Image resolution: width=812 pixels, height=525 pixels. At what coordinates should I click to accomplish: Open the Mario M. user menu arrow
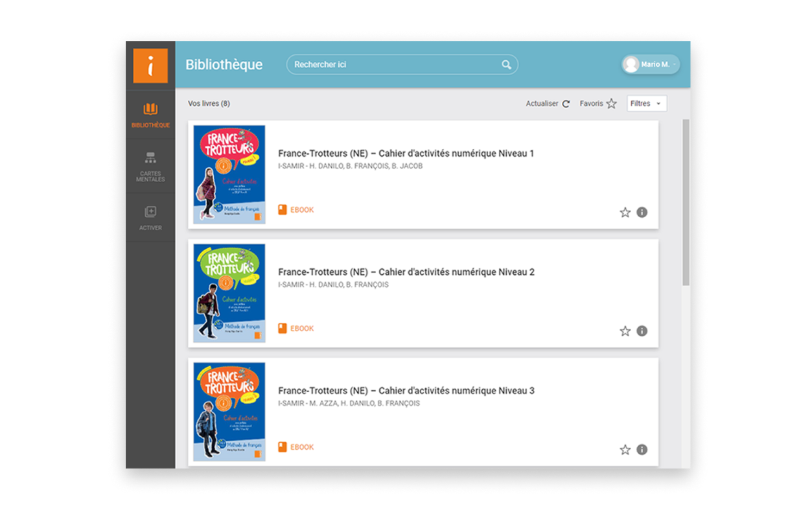(x=675, y=65)
